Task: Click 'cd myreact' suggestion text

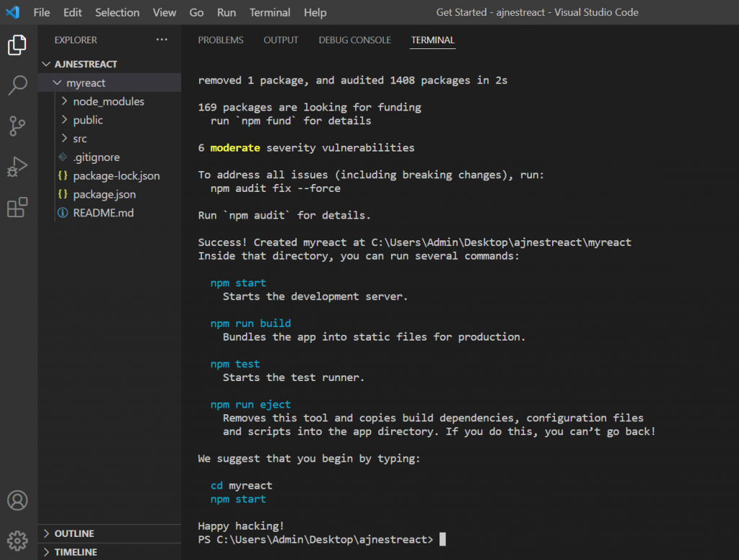Action: (x=241, y=486)
